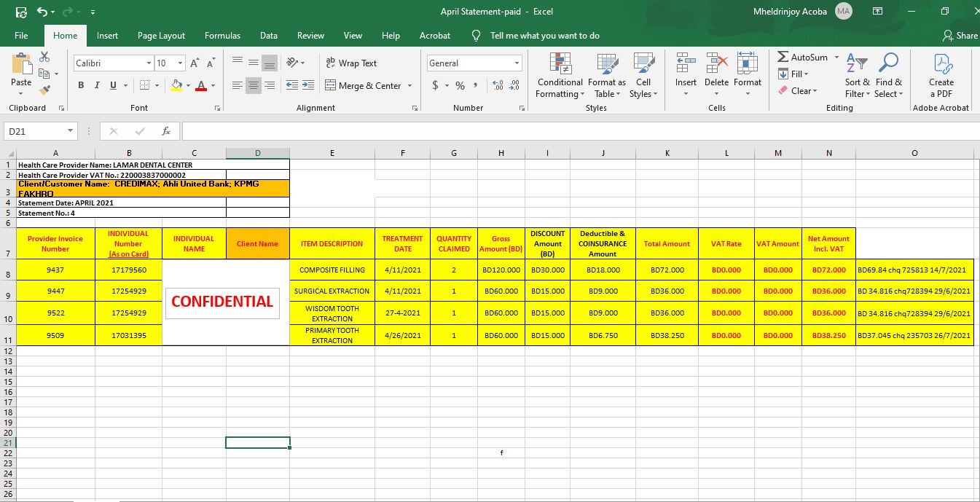Image resolution: width=980 pixels, height=502 pixels.
Task: Click AutoSum sigma button
Action: (x=802, y=57)
